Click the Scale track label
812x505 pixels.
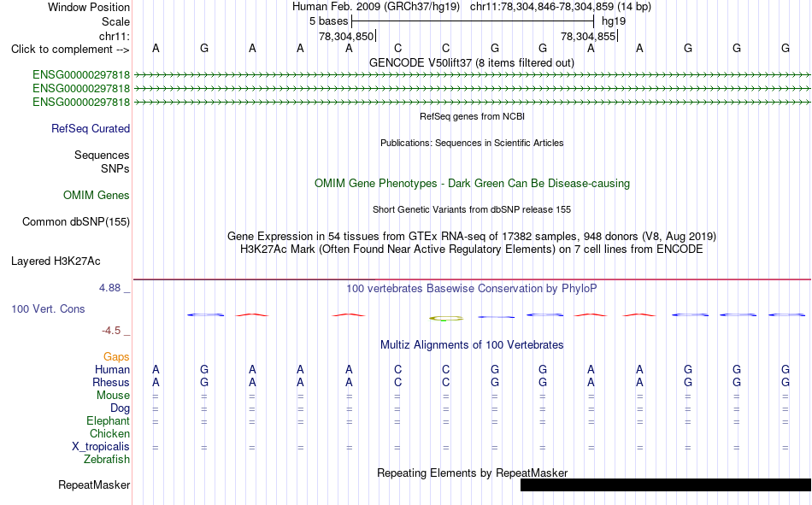point(115,21)
